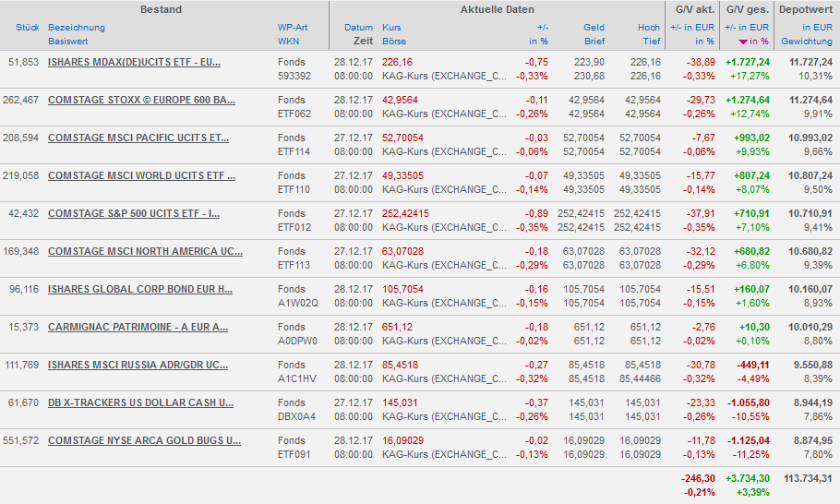Click the pink sort arrow beside 'in %'
Screen dimensions: 840x504
[742, 42]
